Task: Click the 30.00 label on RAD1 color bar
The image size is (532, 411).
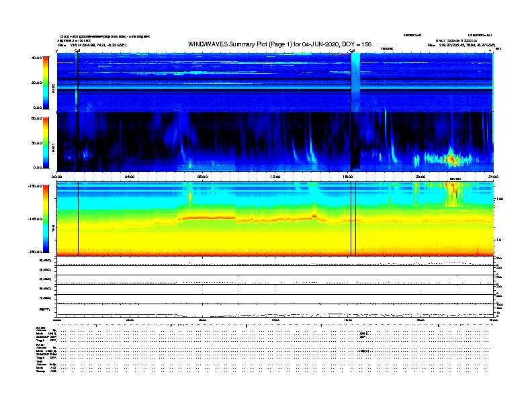Action: 37,143
